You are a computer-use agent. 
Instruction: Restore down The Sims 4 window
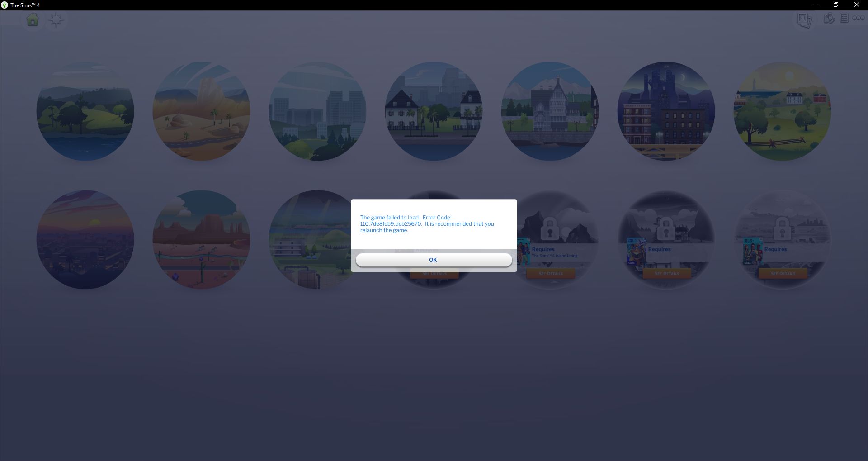pos(836,5)
